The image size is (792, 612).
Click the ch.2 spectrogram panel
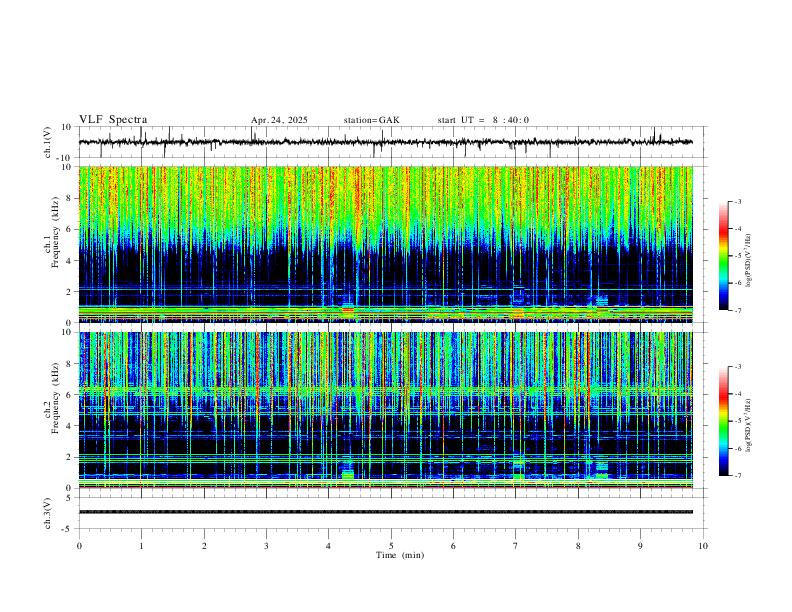tap(386, 410)
